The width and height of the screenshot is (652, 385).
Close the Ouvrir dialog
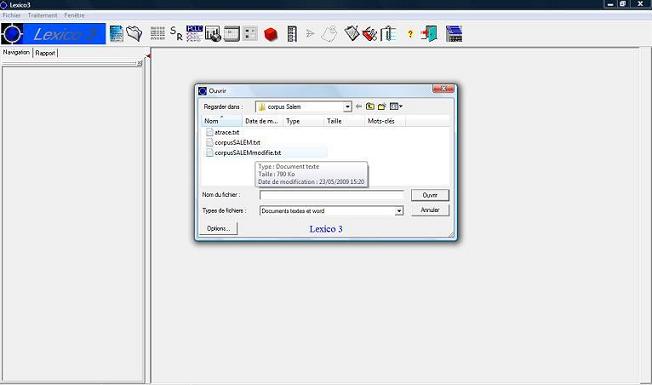point(443,89)
